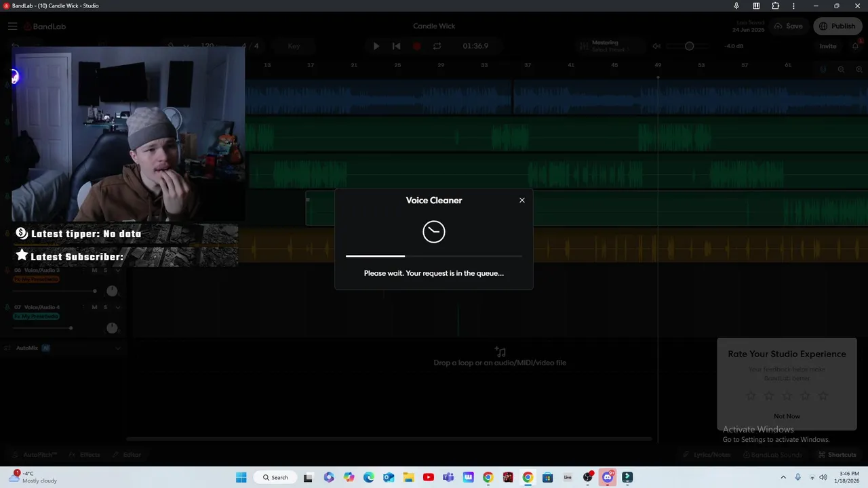Select the first rating star
Viewport: 868px width, 488px height.
point(751,396)
